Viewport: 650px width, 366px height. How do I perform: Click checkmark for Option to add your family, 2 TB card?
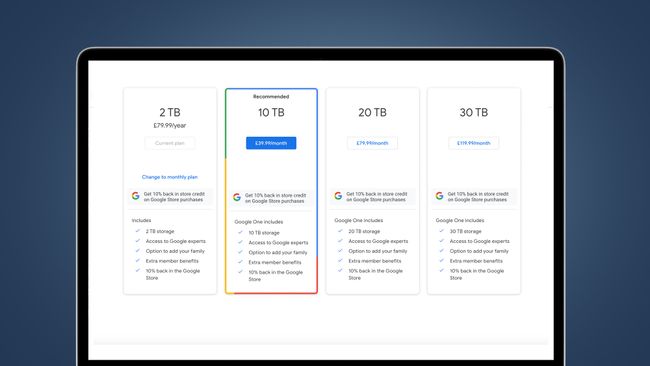(x=138, y=251)
